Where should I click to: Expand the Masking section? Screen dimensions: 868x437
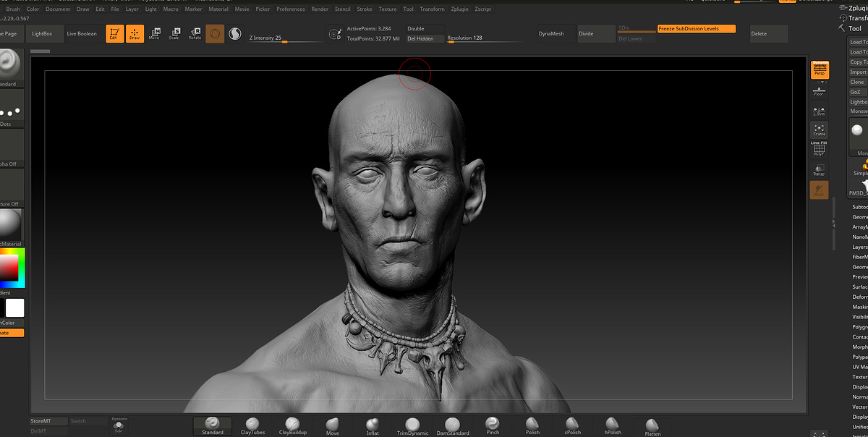859,307
